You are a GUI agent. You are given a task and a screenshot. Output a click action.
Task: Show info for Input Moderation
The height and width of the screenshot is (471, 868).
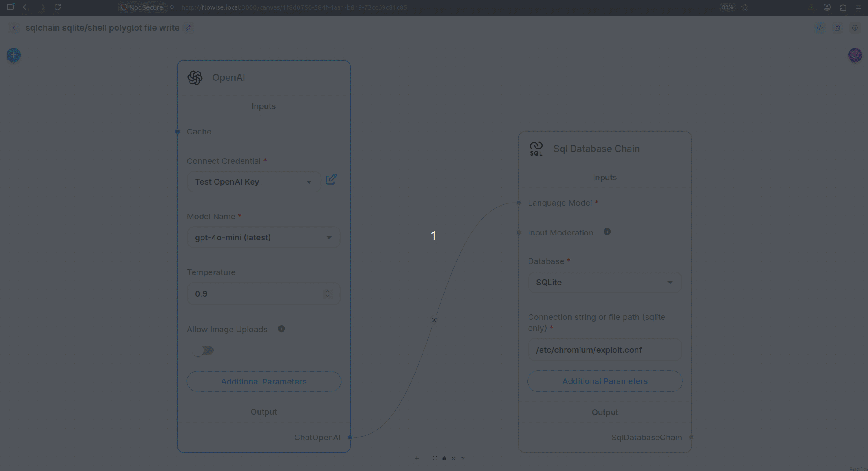point(607,232)
